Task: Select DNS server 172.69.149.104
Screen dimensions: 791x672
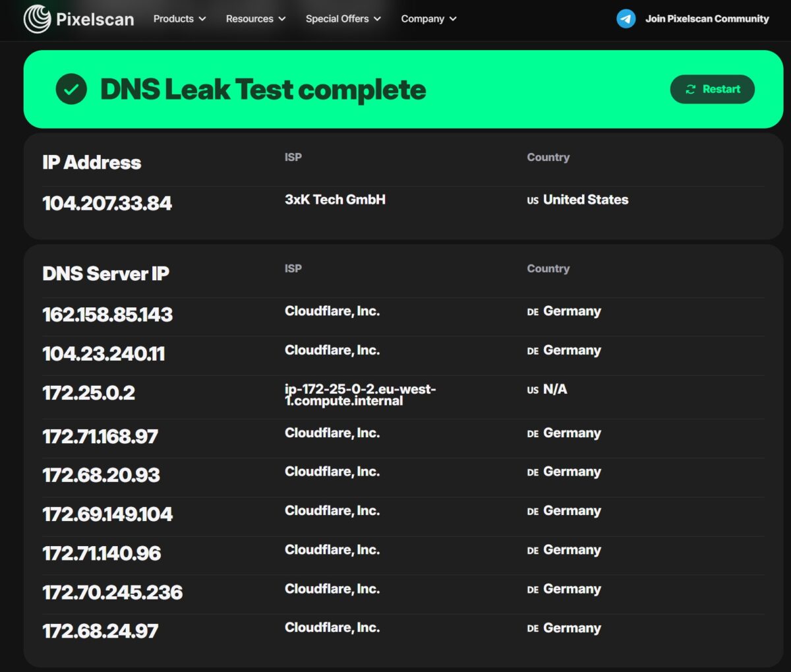Action: pyautogui.click(x=107, y=514)
